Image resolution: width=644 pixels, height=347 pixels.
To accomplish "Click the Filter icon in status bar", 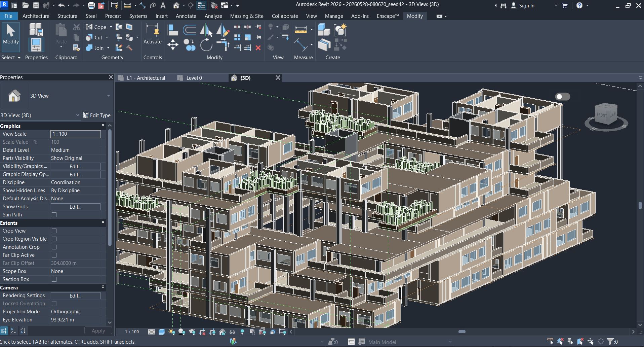I will (x=610, y=342).
